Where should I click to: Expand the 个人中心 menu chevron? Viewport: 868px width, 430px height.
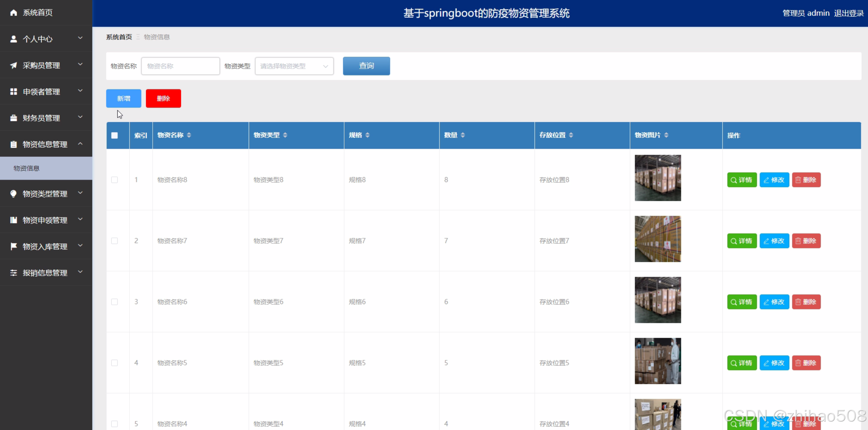(x=80, y=38)
